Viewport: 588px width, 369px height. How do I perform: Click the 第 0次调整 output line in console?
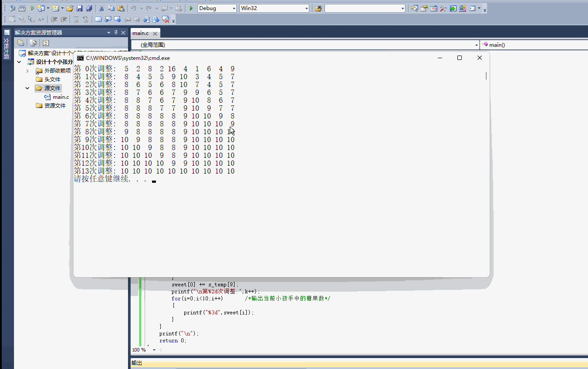coord(154,69)
